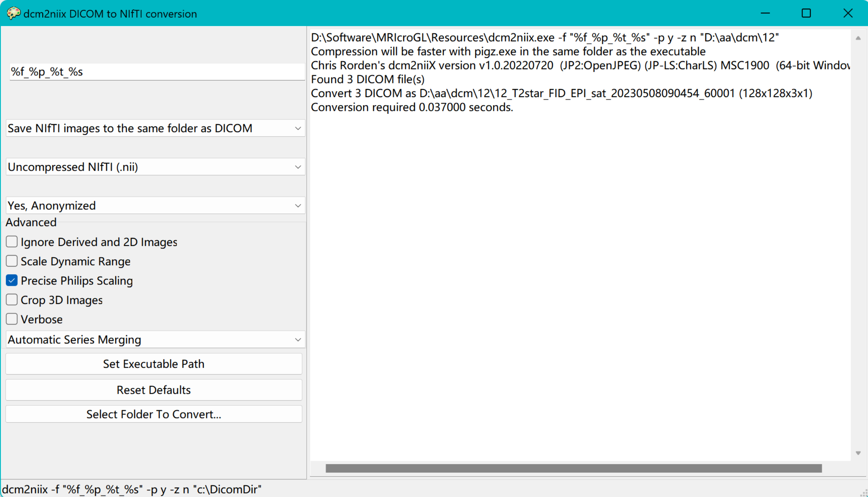Click the window resize grip corner
868x497 pixels.
864,493
